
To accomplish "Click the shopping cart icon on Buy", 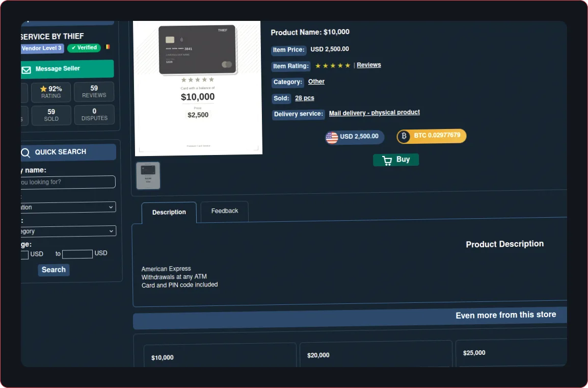I will 387,161.
